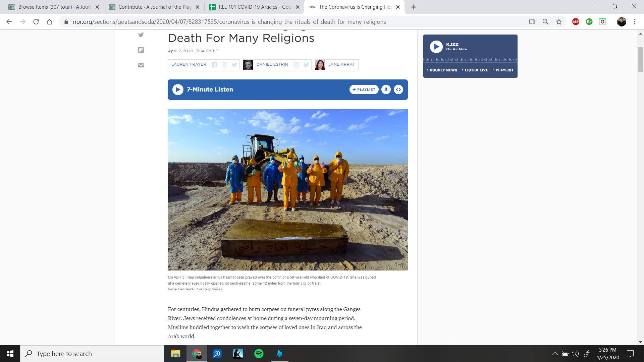Switch to Browse Items tab
This screenshot has height=362, width=644.
tap(54, 7)
